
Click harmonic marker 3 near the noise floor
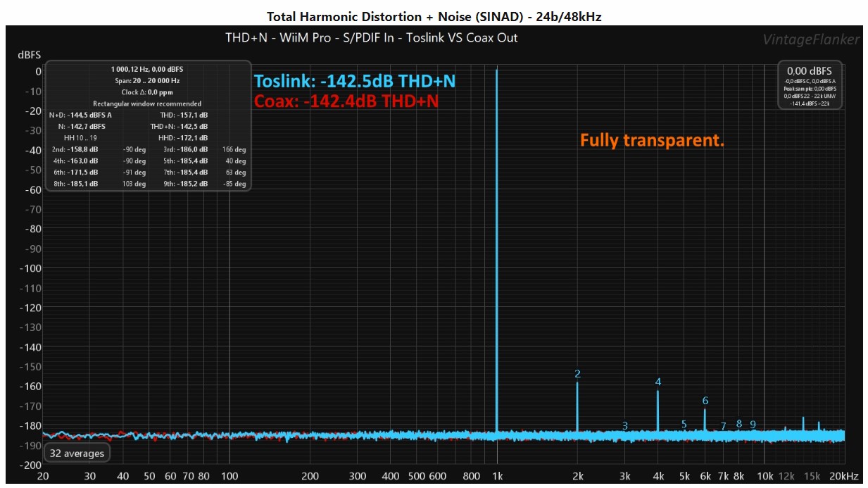[x=625, y=426]
